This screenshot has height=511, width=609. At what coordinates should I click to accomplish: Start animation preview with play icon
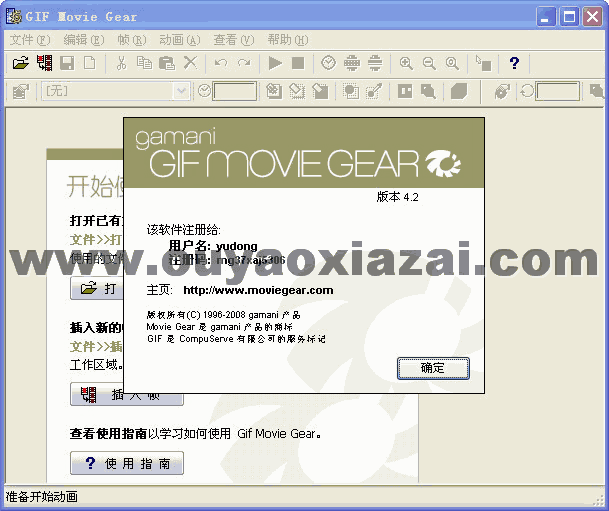[275, 63]
